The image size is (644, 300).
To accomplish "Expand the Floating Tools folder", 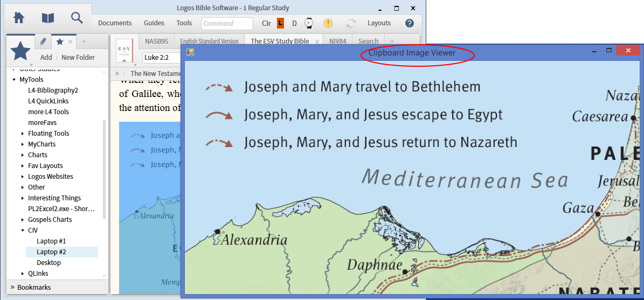I will (23, 134).
